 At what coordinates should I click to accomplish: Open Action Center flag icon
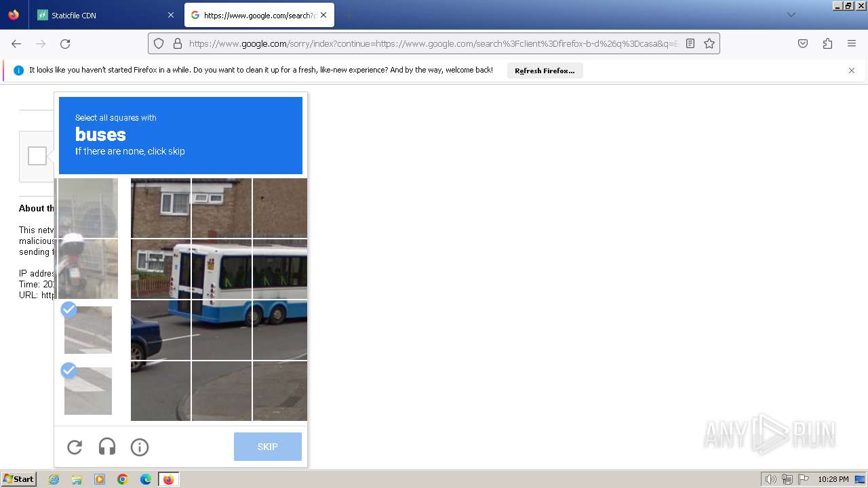click(x=804, y=479)
